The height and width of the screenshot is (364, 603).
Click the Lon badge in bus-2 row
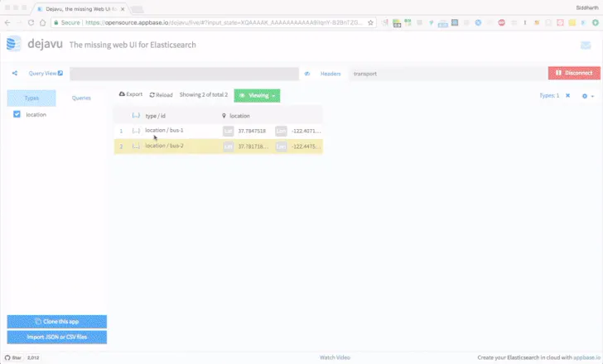pyautogui.click(x=281, y=146)
